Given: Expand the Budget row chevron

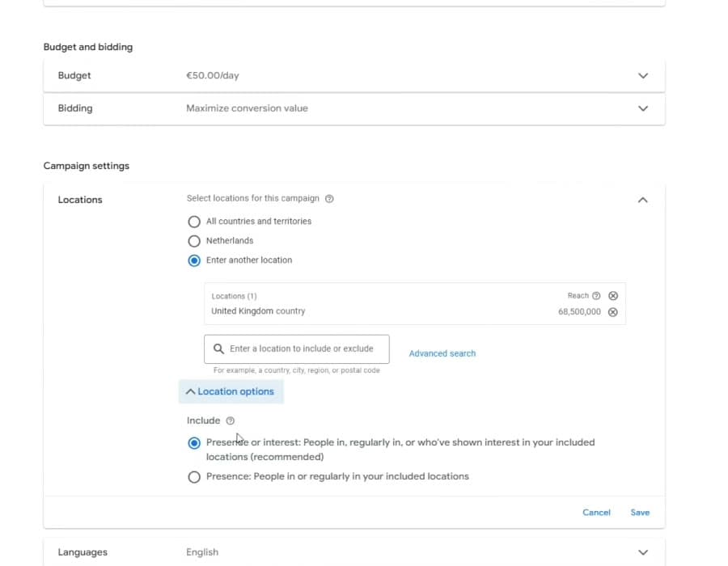Looking at the screenshot, I should coord(642,76).
